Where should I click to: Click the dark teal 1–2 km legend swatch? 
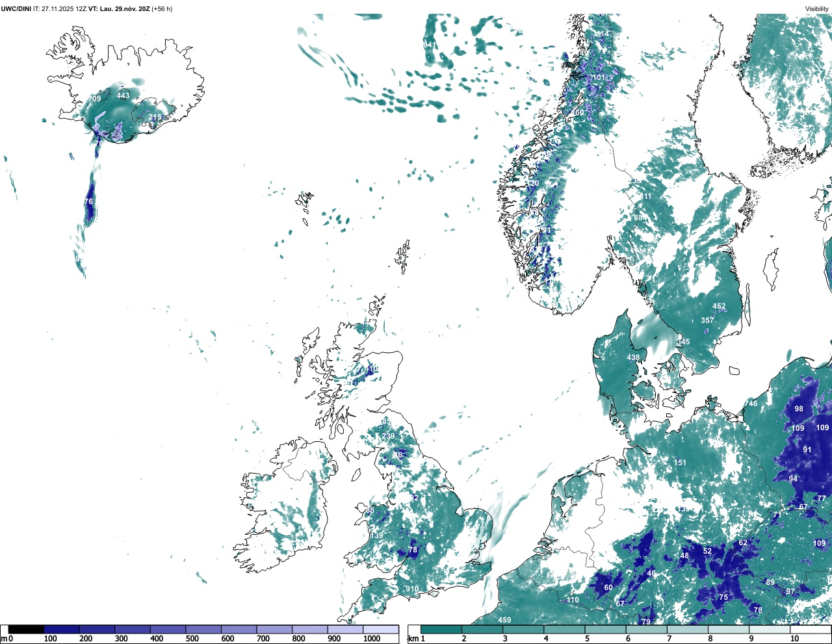click(441, 630)
